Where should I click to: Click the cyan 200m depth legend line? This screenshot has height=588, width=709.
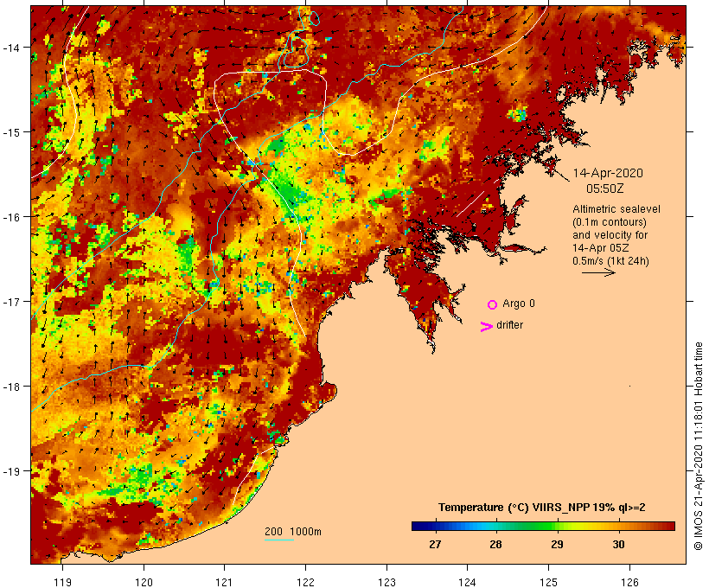tap(279, 540)
